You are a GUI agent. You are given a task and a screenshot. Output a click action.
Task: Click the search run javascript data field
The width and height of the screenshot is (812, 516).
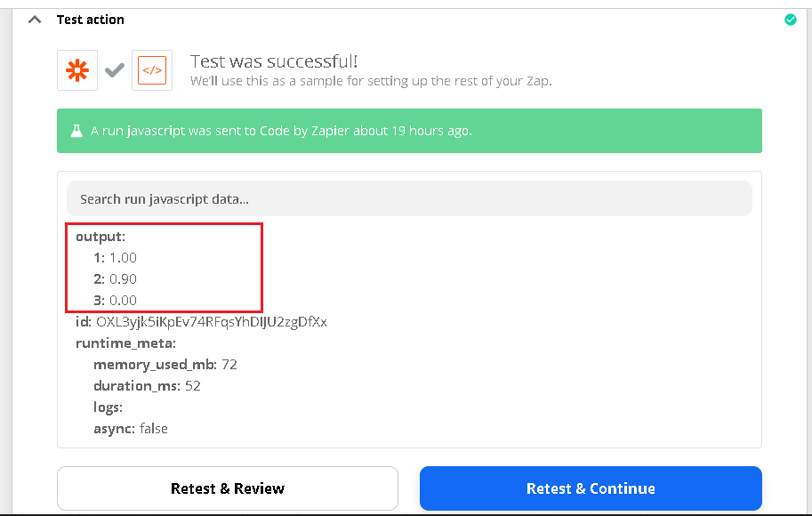[x=409, y=198]
